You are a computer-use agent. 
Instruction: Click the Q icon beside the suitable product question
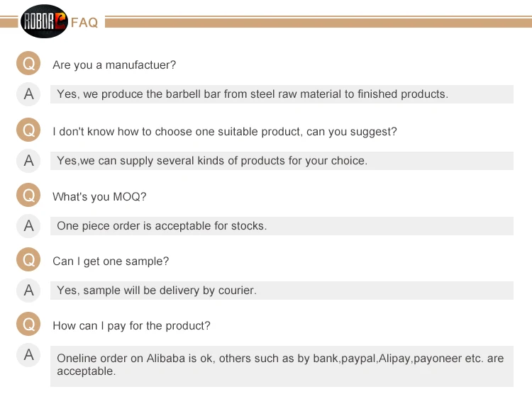(28, 131)
